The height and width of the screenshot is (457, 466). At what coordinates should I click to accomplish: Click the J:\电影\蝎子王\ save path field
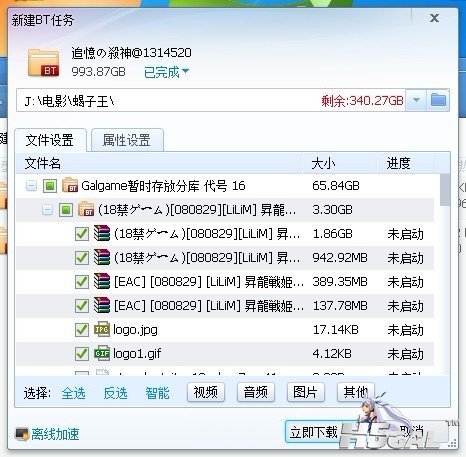tap(211, 100)
